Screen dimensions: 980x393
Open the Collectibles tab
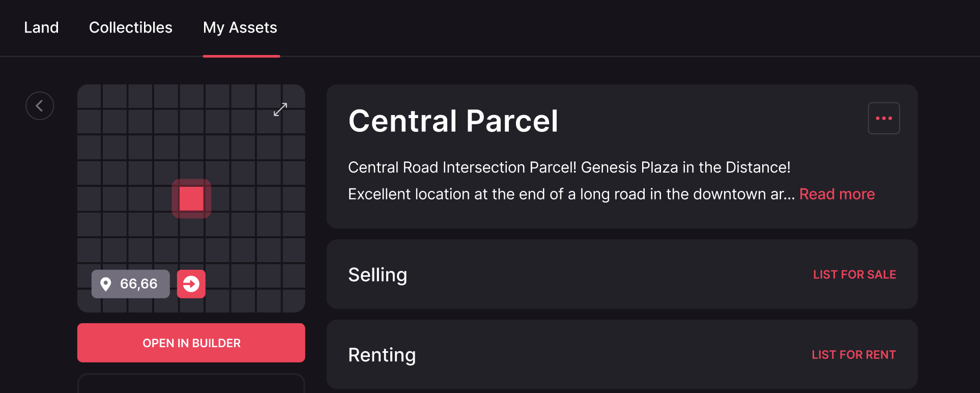pyautogui.click(x=131, y=27)
